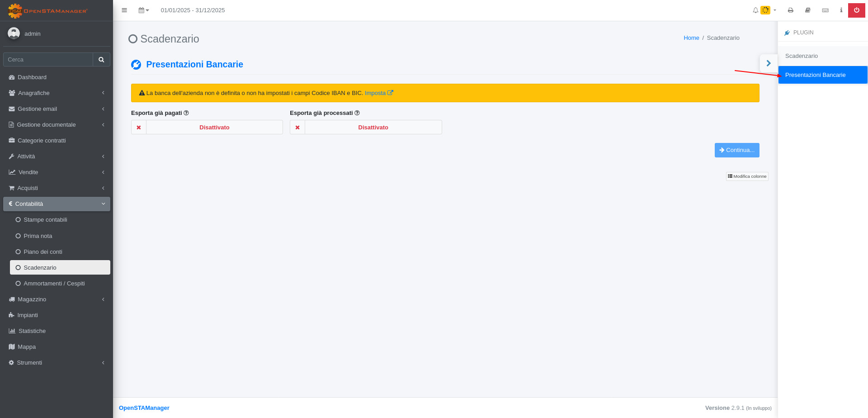Click the keyboard shortcuts icon
Screen dimensions: 868x418
pyautogui.click(x=826, y=10)
